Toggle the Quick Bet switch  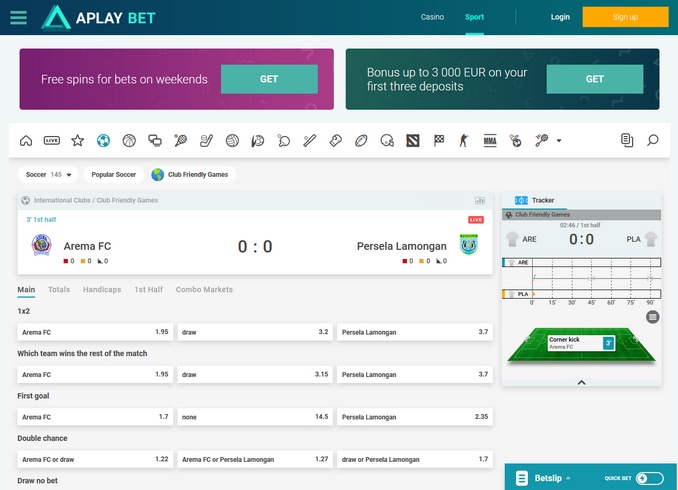[649, 478]
